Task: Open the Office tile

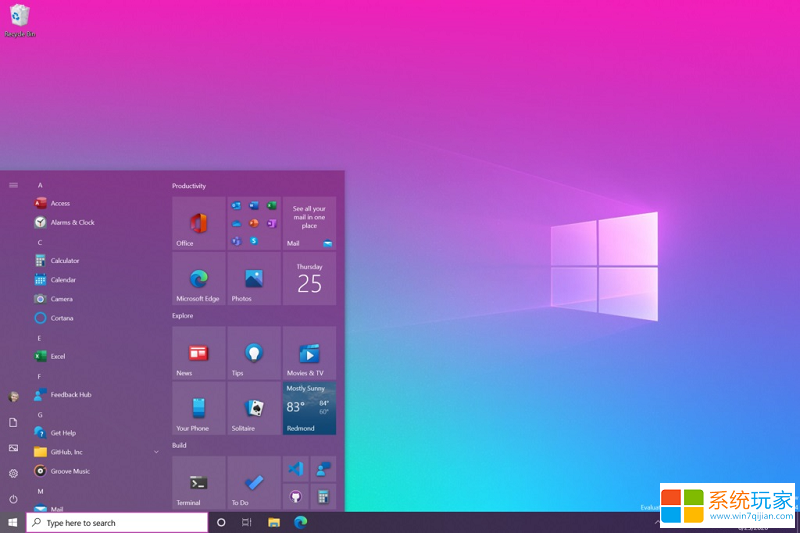Action: pyautogui.click(x=199, y=223)
